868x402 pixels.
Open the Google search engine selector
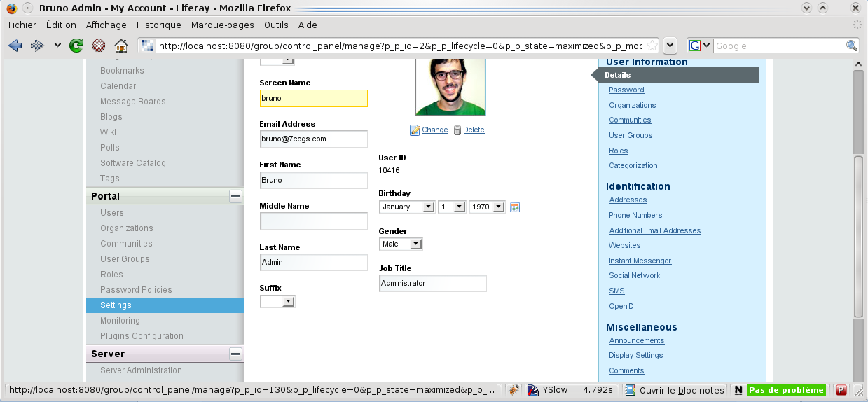point(700,46)
